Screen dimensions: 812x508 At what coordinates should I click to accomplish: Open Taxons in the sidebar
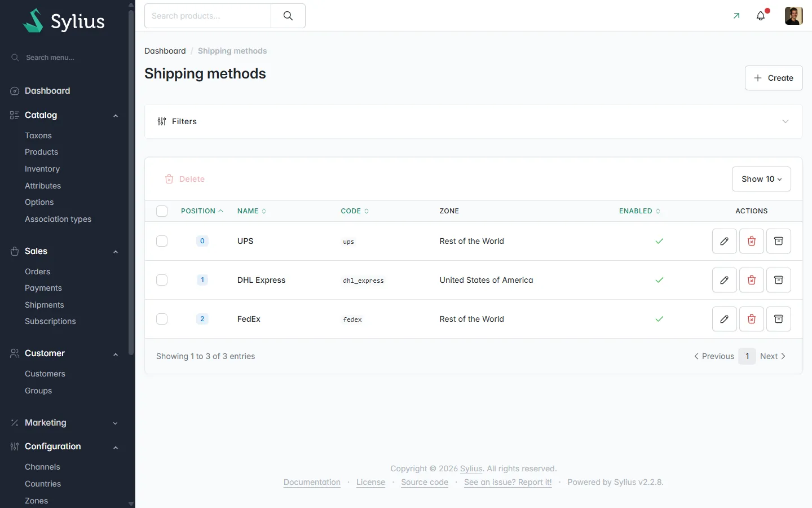tap(38, 135)
